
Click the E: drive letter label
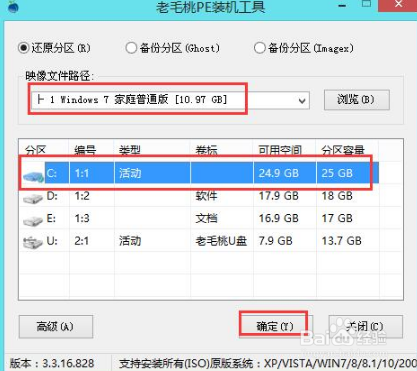[51, 218]
